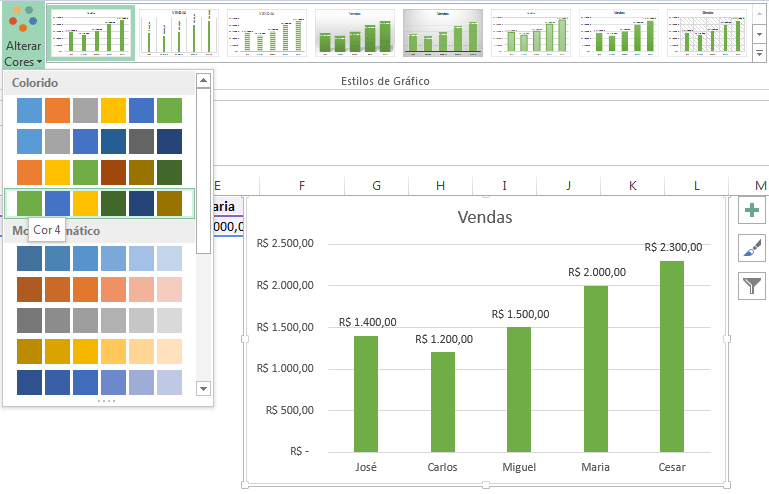Click the Alterar Cores palette icon
769x494 pixels.
pos(23,23)
